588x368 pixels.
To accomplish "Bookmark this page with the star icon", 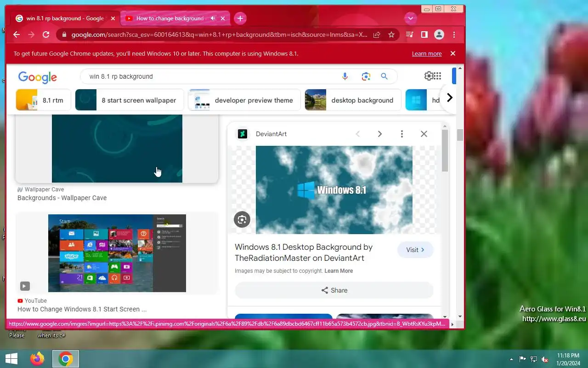I will (x=391, y=34).
